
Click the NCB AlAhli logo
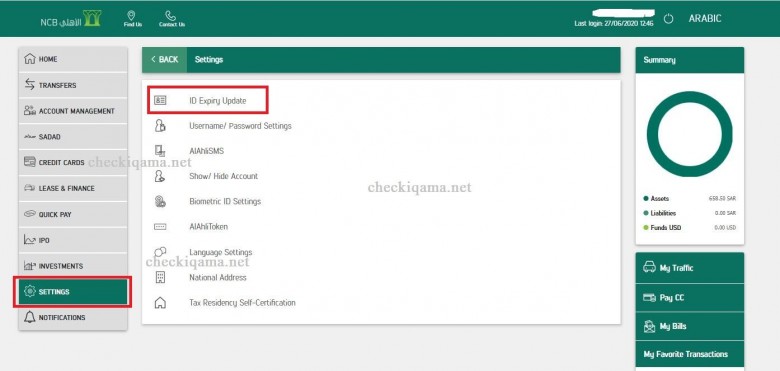[x=71, y=19]
